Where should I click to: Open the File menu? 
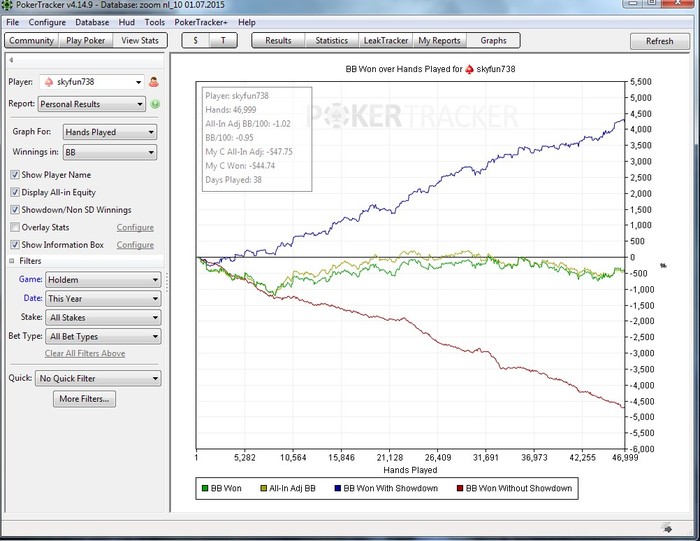(x=12, y=22)
